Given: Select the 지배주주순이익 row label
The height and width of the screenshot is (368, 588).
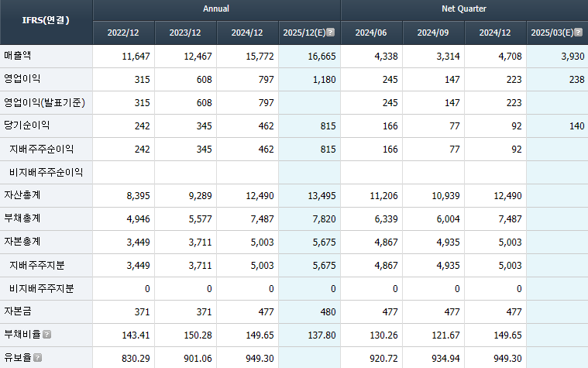Looking at the screenshot, I should (x=41, y=149).
